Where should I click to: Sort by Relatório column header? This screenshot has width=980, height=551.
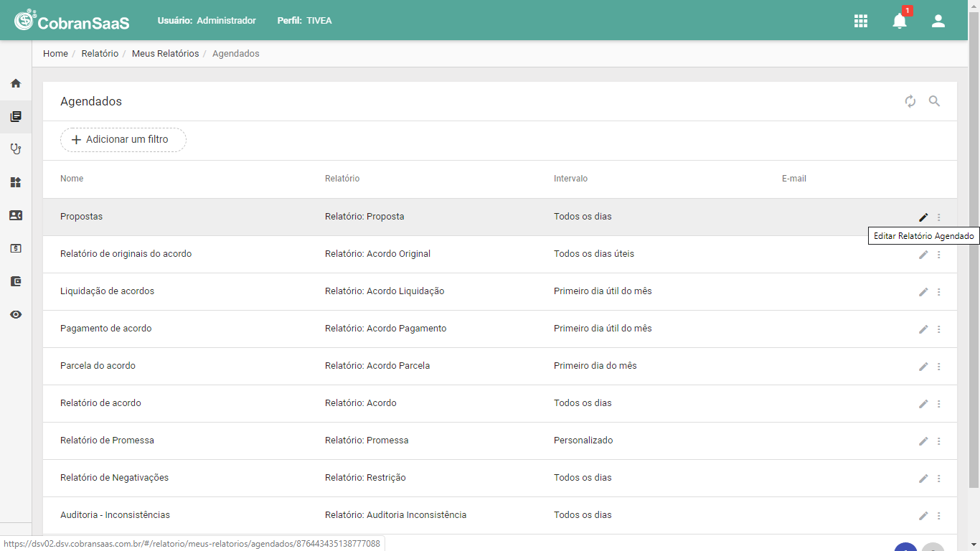click(342, 179)
